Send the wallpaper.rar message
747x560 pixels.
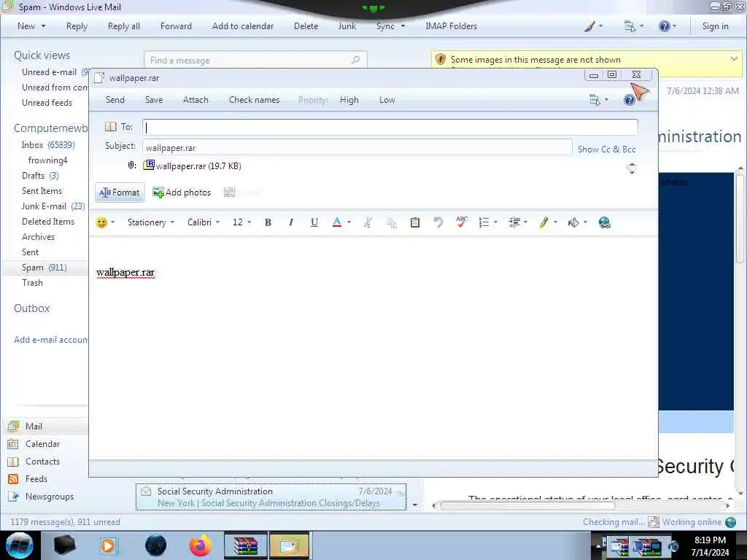tap(115, 100)
